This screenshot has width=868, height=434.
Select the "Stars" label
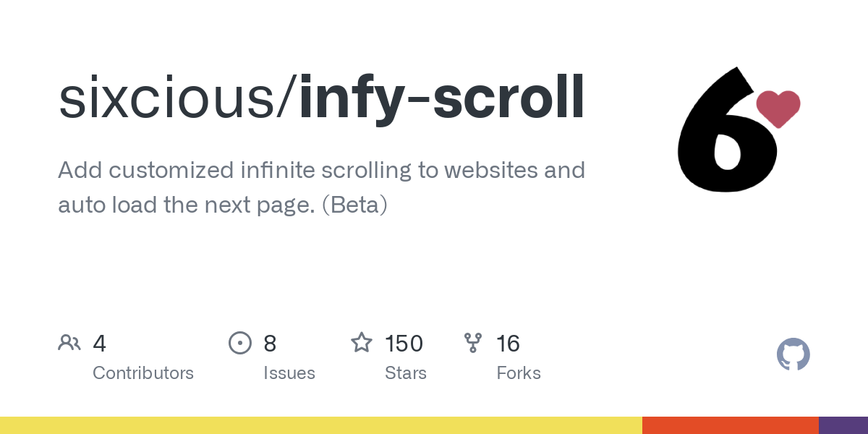pyautogui.click(x=406, y=373)
